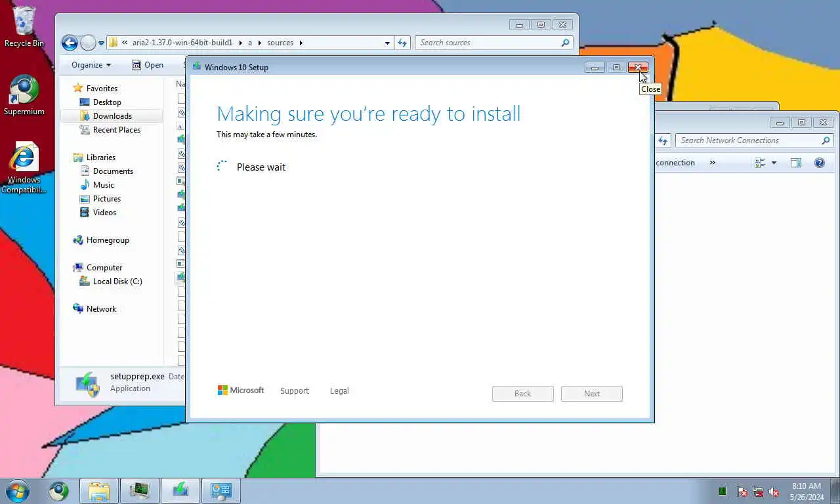Viewport: 840px width, 504px height.
Task: Select Favorites in navigation pane
Action: coord(102,88)
